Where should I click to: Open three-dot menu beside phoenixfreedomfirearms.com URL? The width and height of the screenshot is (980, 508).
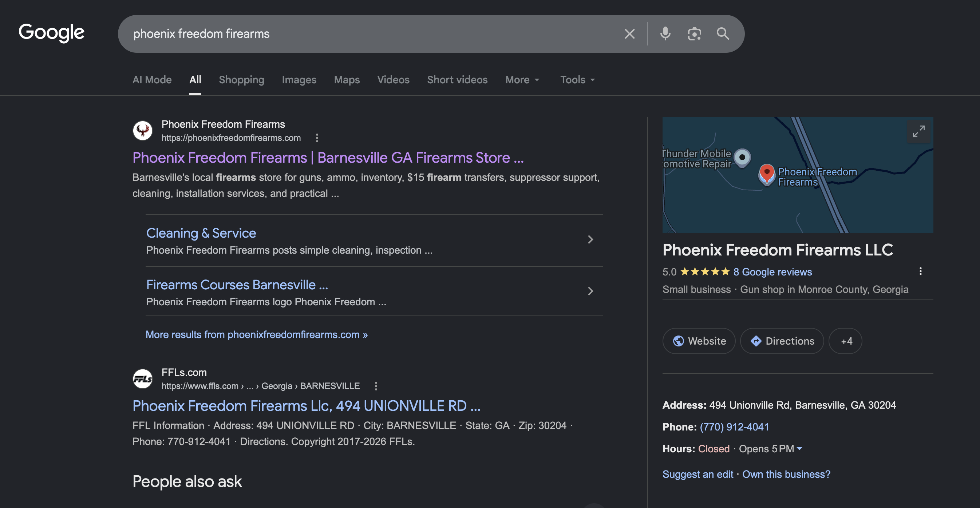[317, 138]
